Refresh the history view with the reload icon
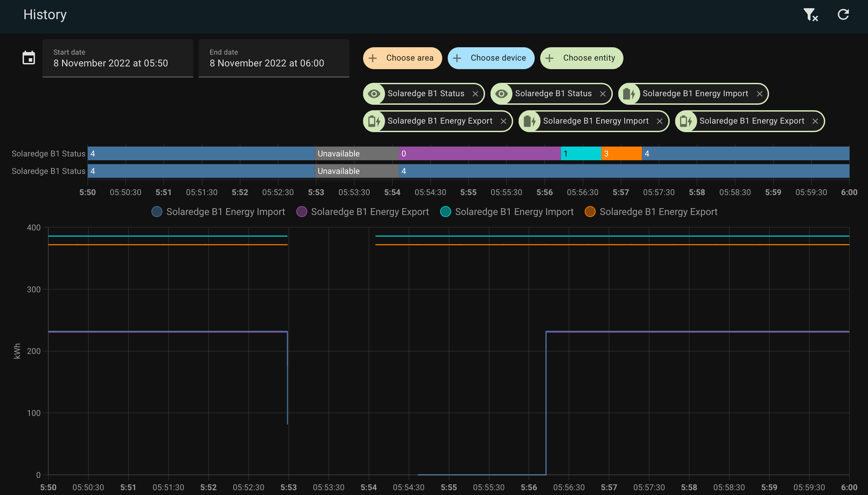868x495 pixels. pos(843,15)
